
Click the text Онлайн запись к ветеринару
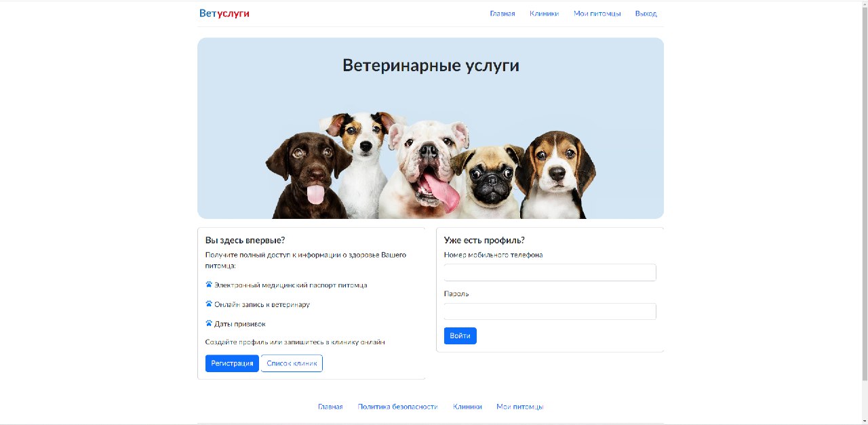click(x=262, y=304)
